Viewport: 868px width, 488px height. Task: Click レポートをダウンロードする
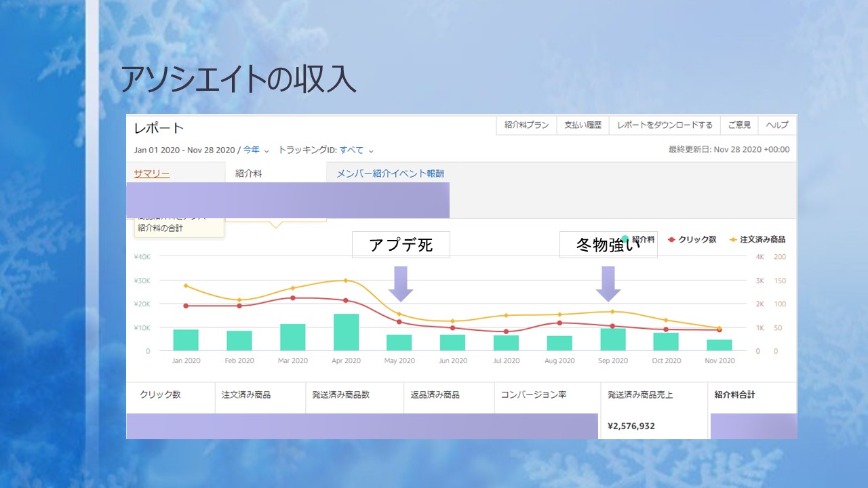(664, 125)
